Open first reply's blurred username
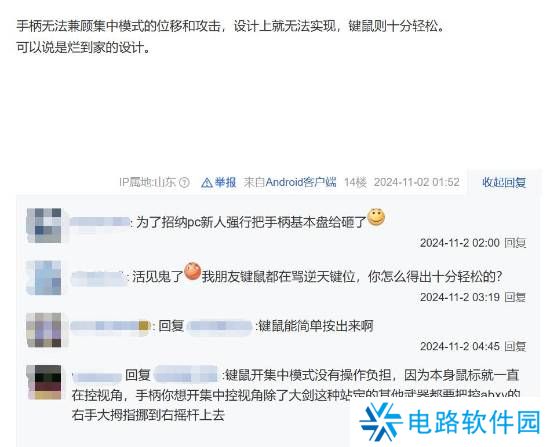 (100, 222)
